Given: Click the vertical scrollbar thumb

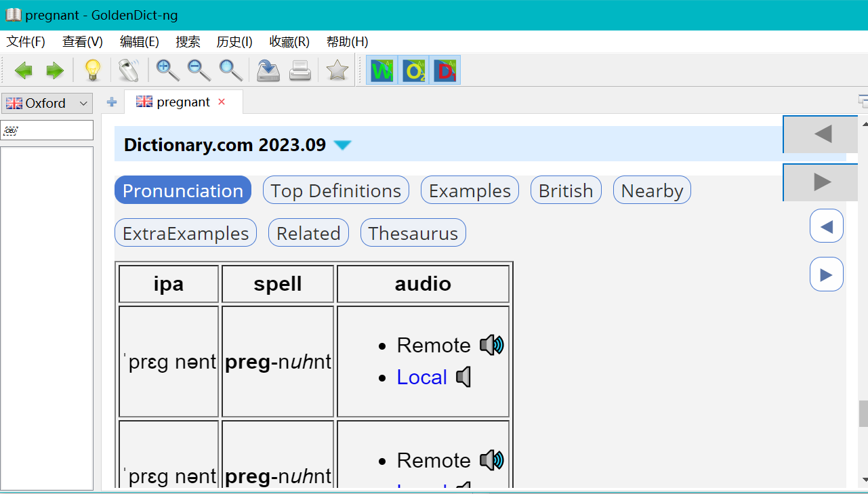Looking at the screenshot, I should [x=863, y=414].
